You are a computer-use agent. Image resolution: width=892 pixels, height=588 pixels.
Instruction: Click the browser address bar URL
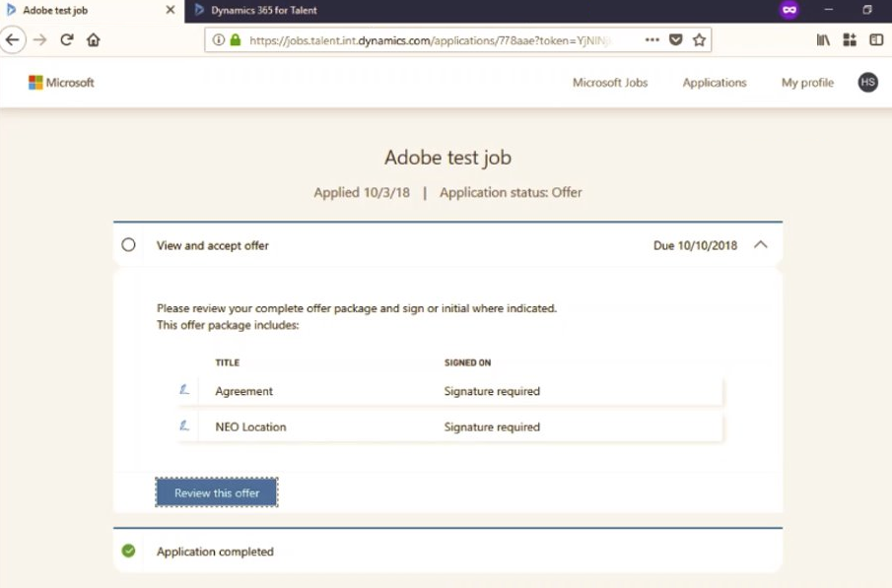430,40
